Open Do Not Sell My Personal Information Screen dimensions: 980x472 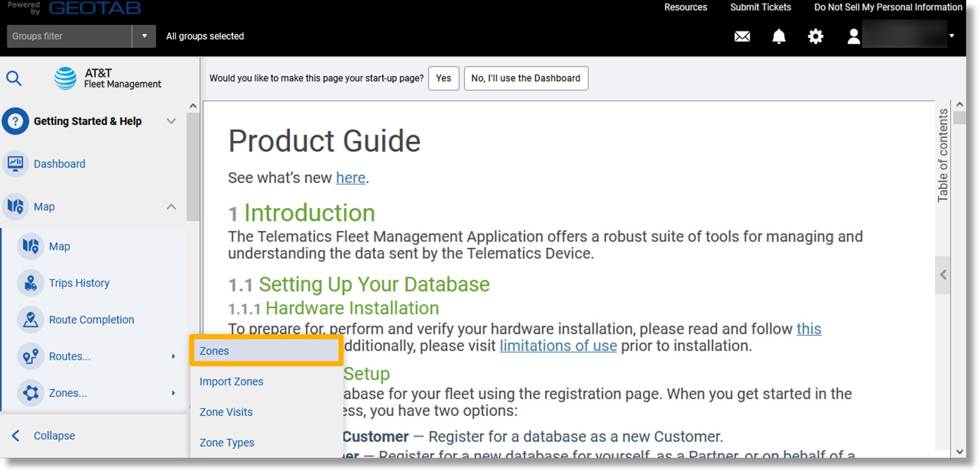tap(888, 7)
